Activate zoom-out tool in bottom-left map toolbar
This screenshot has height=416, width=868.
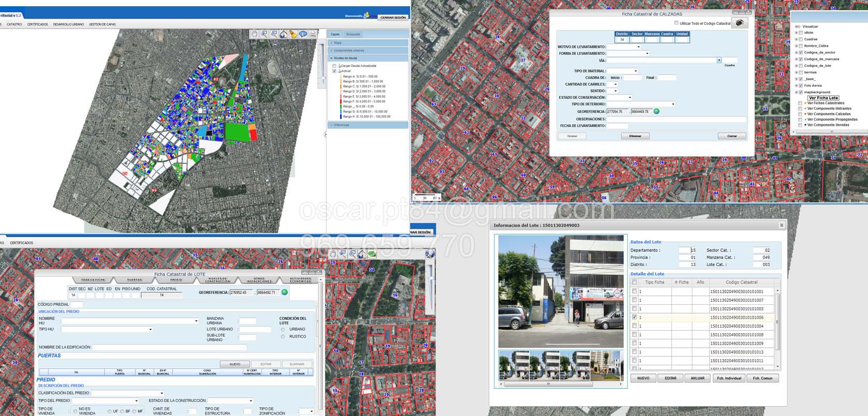click(x=353, y=254)
